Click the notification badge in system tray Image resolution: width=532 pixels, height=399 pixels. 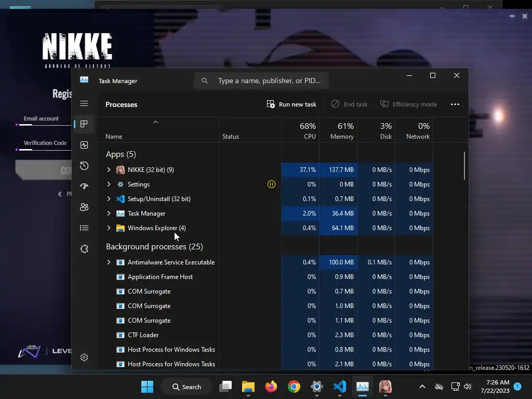[517, 387]
